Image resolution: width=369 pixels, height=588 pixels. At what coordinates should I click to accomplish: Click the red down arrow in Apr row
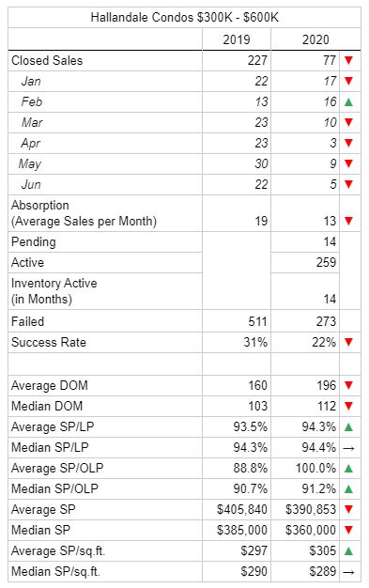348,143
